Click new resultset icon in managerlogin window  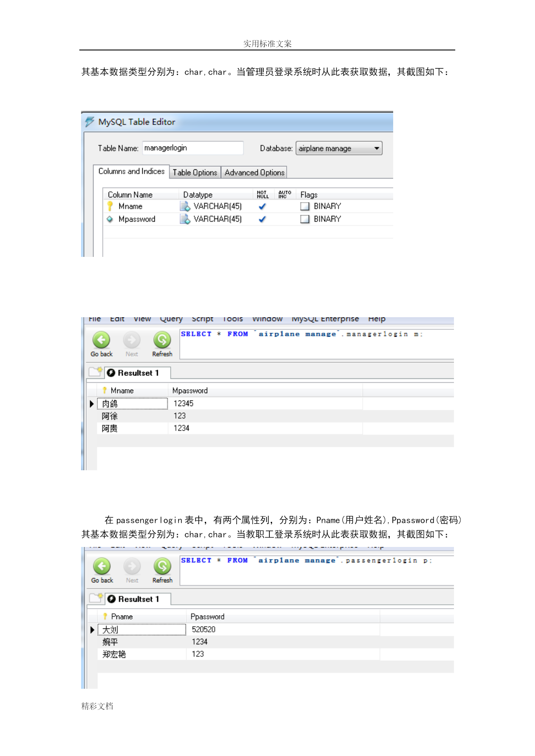tap(95, 372)
